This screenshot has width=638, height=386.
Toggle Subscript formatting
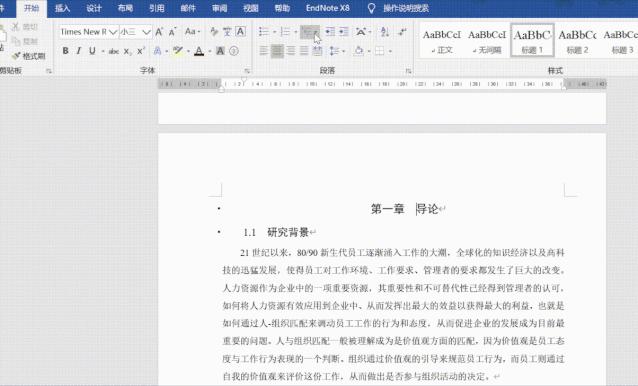coord(127,51)
